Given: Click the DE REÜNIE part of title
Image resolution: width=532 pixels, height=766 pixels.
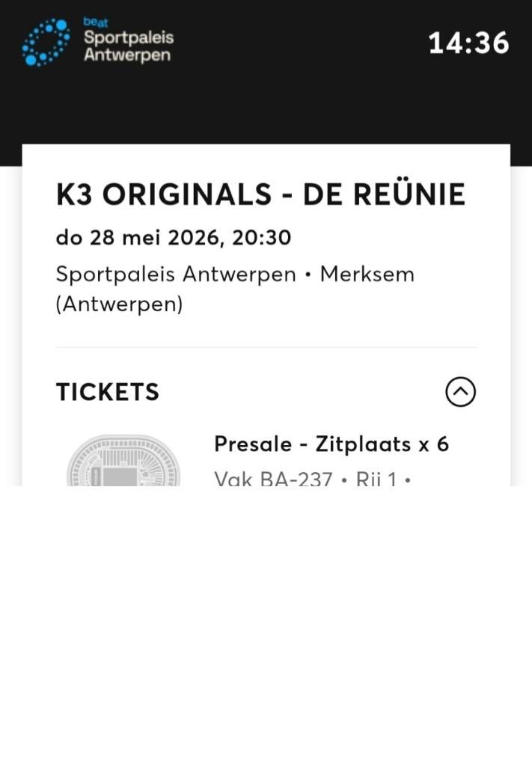Looking at the screenshot, I should pyautogui.click(x=384, y=194).
